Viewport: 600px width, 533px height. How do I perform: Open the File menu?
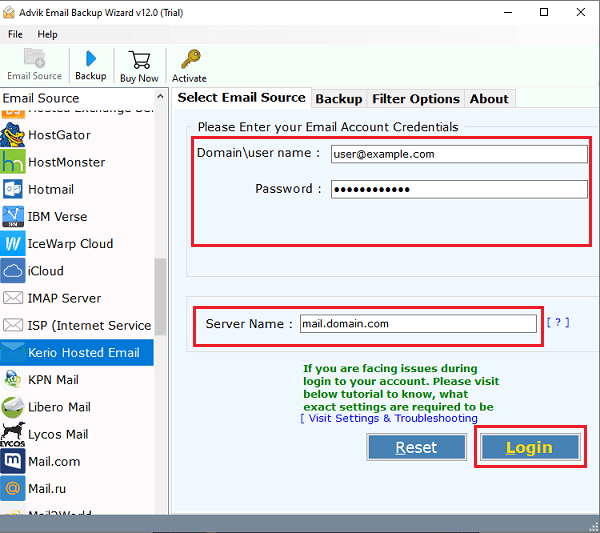click(x=15, y=34)
